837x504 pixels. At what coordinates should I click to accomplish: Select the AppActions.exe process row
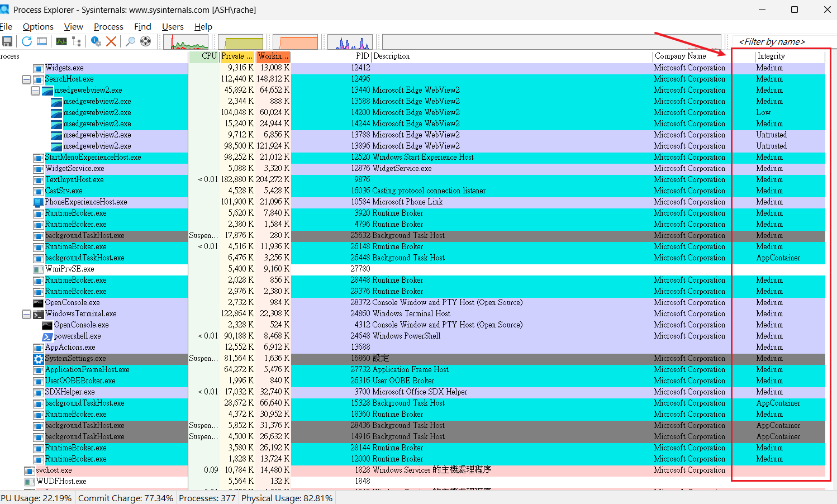pyautogui.click(x=412, y=348)
